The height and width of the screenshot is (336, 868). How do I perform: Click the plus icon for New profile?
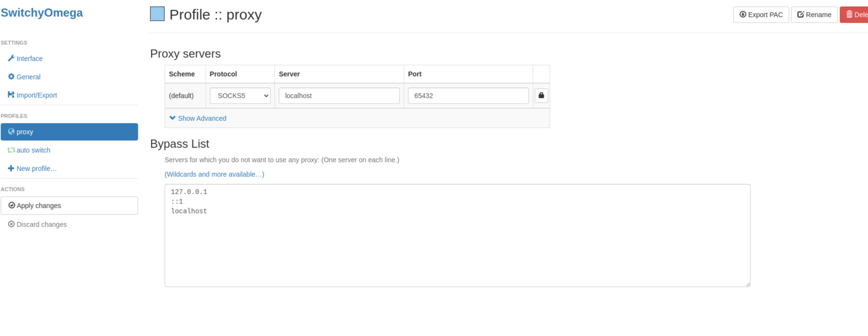point(11,168)
